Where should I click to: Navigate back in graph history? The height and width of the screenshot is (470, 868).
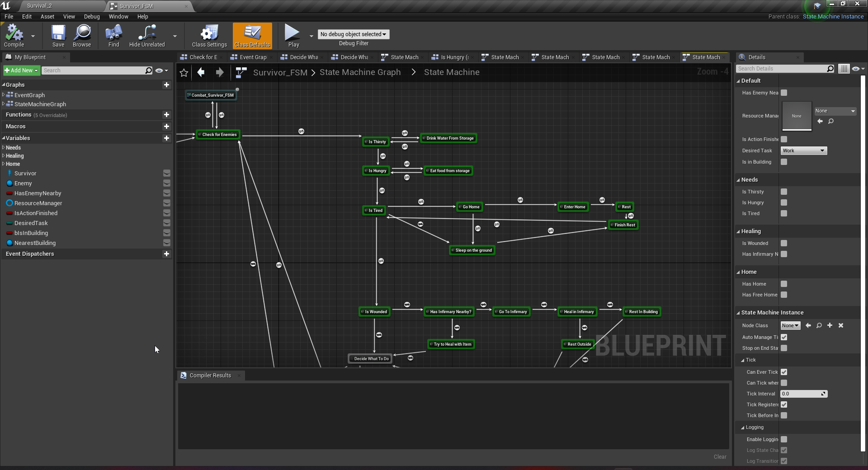coord(201,72)
